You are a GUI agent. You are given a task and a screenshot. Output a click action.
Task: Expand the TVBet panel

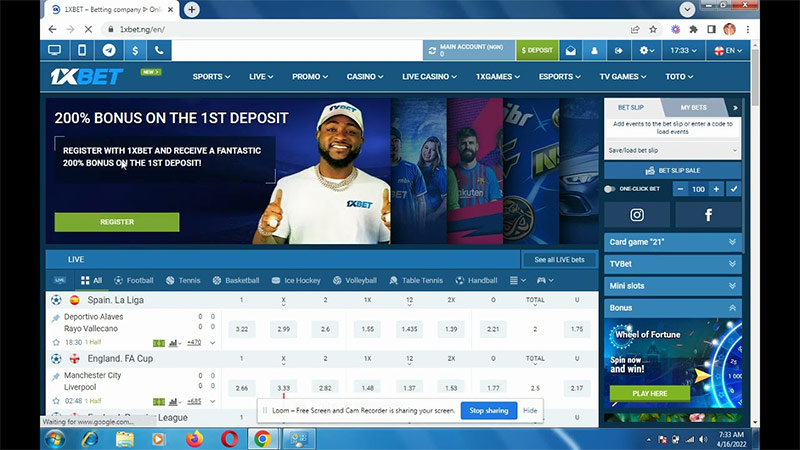[x=672, y=264]
